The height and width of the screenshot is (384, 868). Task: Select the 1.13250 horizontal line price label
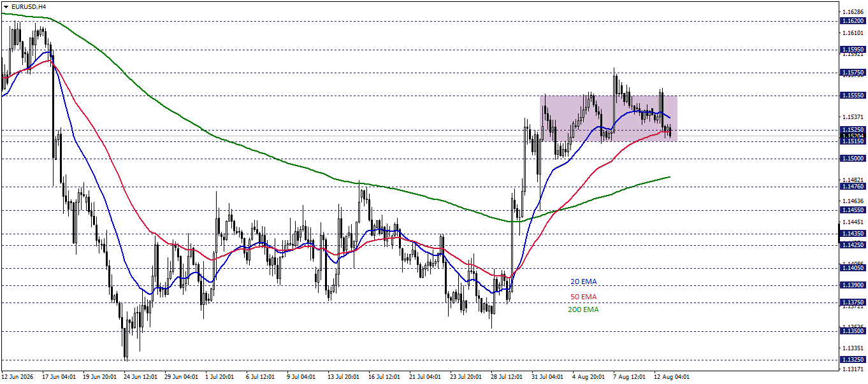click(853, 360)
